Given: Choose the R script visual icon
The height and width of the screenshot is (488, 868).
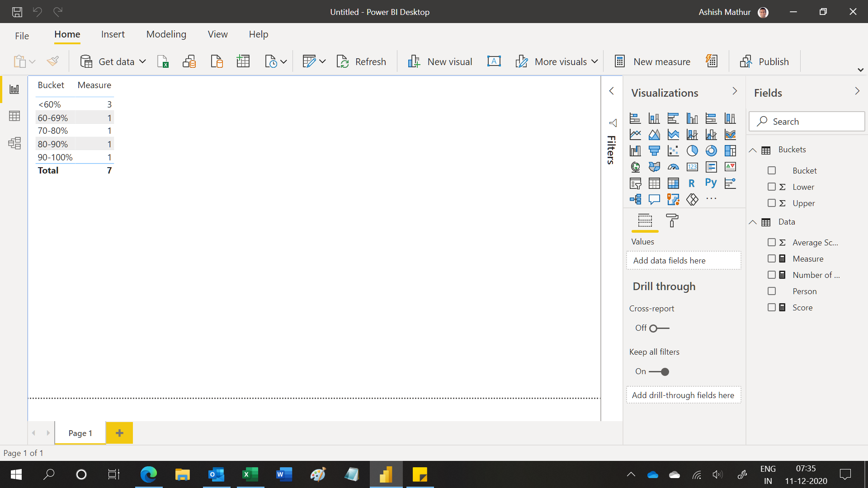Looking at the screenshot, I should click(x=692, y=183).
